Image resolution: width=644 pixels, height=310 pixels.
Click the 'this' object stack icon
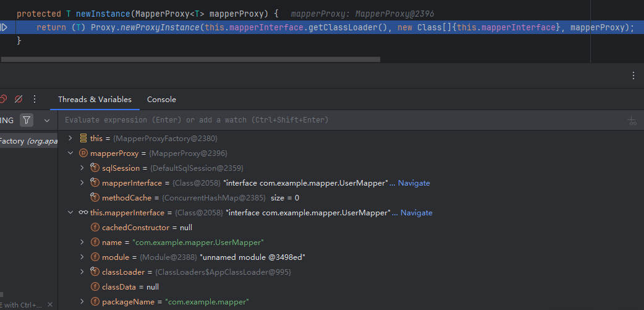83,138
